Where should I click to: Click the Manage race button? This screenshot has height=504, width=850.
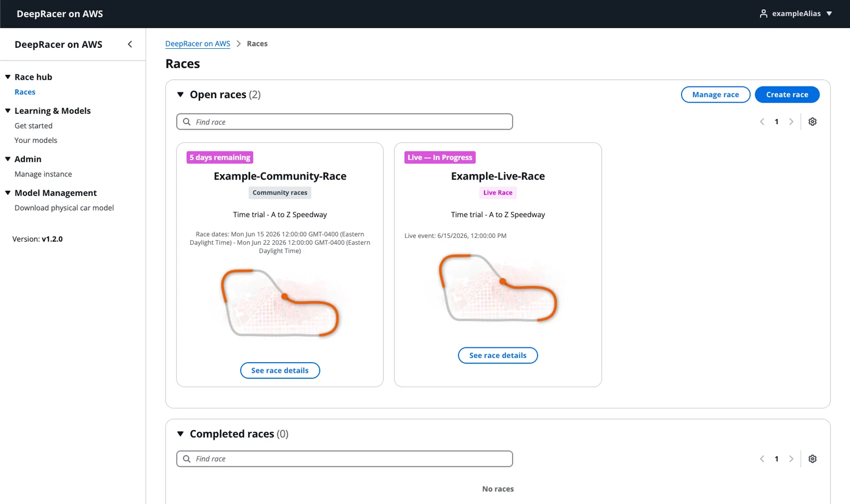(716, 95)
